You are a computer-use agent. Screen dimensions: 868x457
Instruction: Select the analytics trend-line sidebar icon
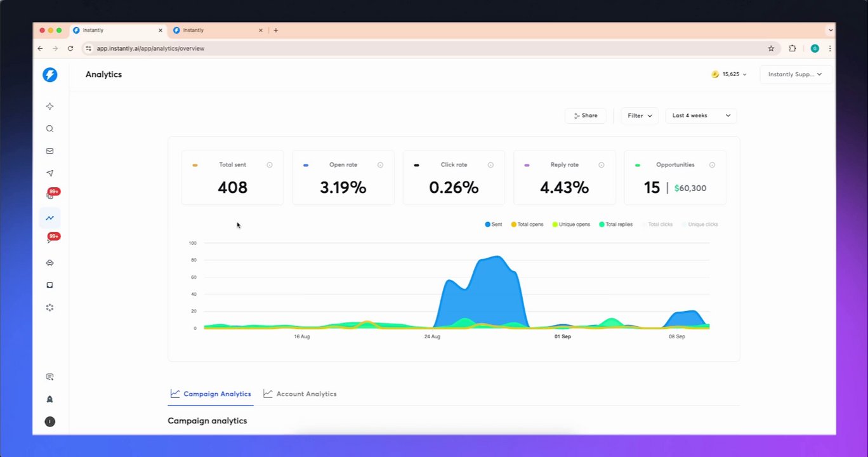49,218
